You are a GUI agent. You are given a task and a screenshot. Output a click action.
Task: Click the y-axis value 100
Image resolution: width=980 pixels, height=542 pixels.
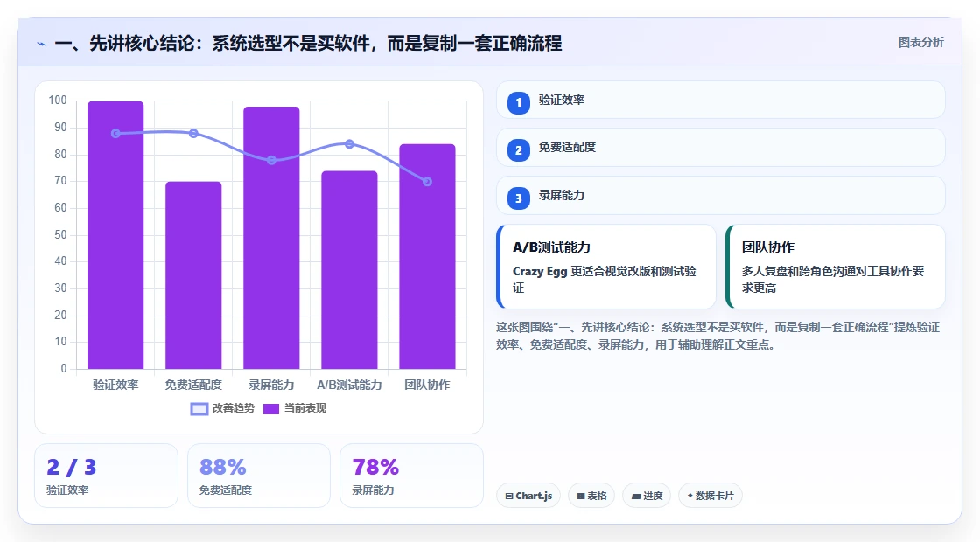[x=58, y=101]
